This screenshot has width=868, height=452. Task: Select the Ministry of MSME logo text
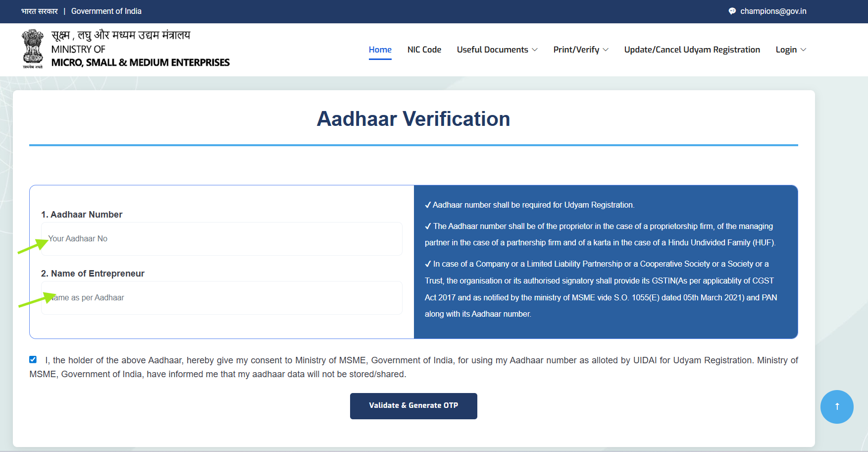(x=140, y=49)
